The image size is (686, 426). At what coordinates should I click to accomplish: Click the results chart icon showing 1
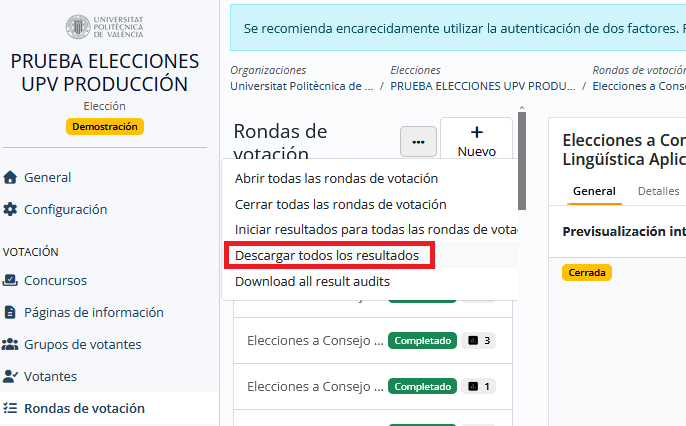coord(473,386)
